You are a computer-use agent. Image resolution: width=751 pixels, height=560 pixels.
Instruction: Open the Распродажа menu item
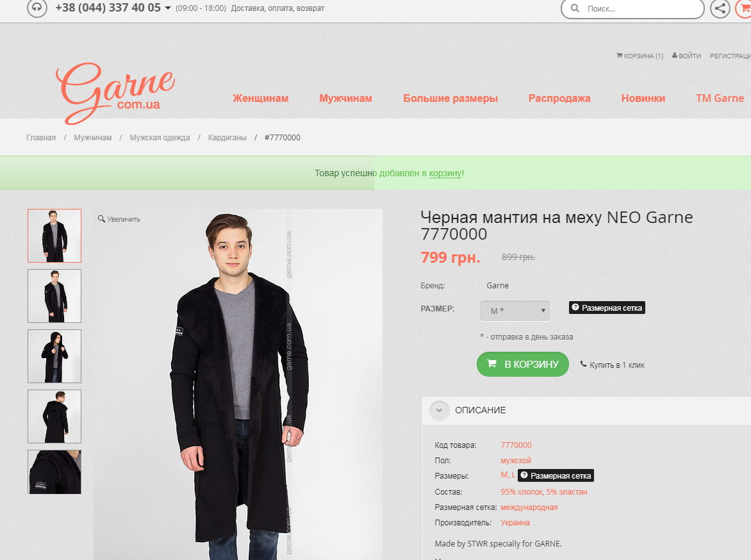pyautogui.click(x=559, y=98)
